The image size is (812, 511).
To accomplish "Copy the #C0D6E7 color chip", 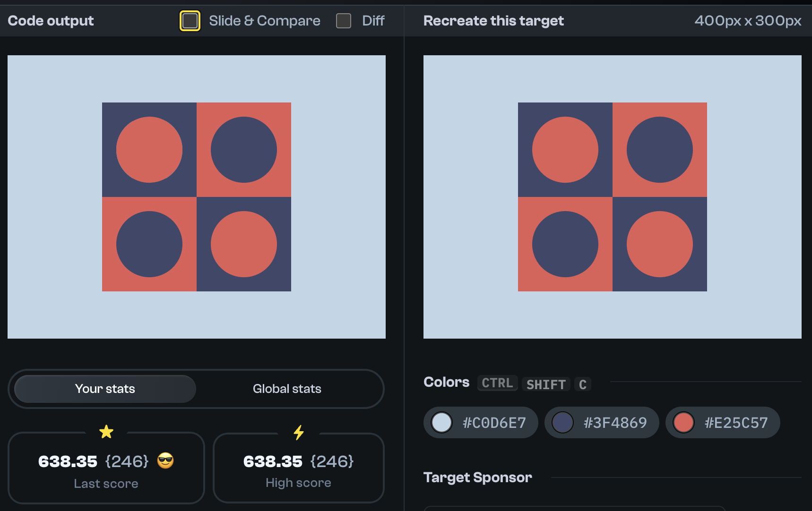I will click(481, 422).
